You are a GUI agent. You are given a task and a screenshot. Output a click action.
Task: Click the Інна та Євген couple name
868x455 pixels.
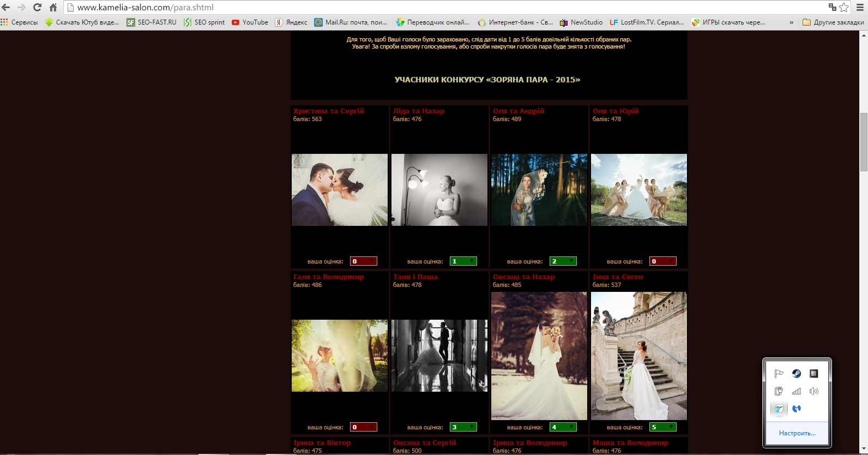pos(618,277)
